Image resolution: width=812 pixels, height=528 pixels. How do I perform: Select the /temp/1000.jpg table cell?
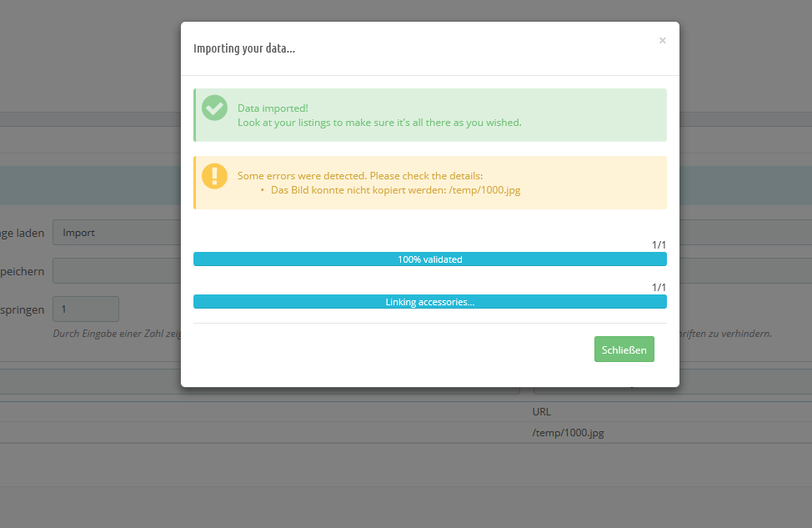click(567, 433)
